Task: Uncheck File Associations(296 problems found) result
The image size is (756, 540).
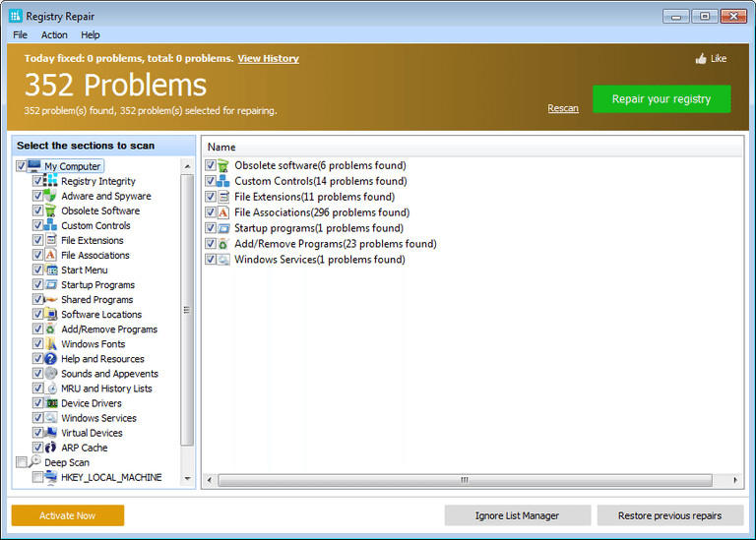Action: (x=211, y=212)
